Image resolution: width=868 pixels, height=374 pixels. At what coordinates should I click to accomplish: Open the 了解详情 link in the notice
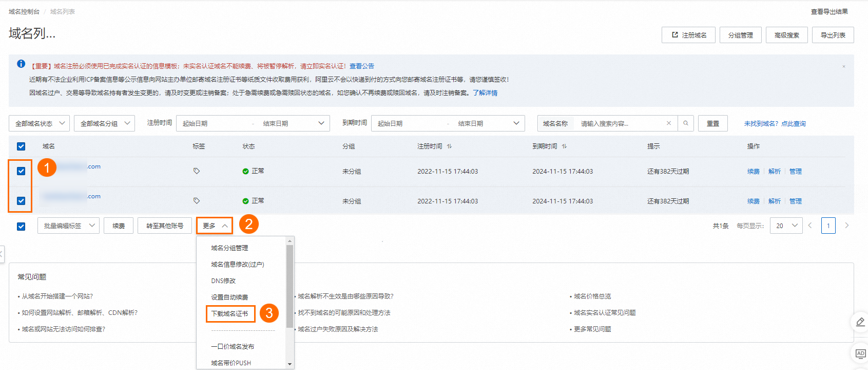[485, 93]
